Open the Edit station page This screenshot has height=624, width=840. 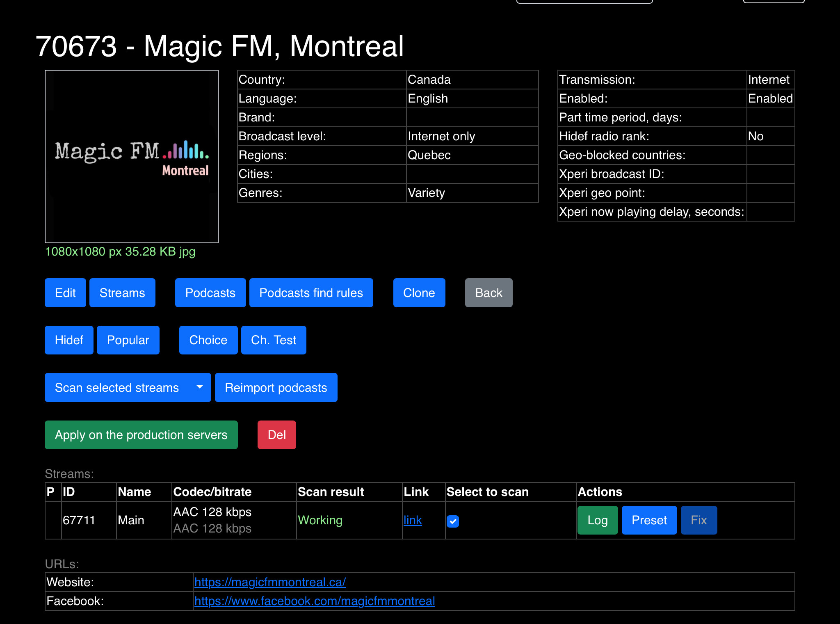[65, 293]
